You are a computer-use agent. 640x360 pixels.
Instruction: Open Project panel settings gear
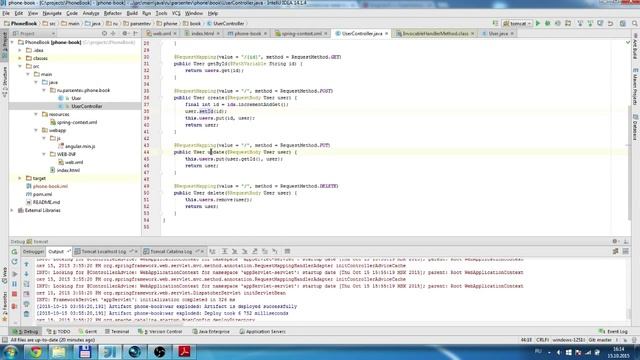click(x=125, y=33)
